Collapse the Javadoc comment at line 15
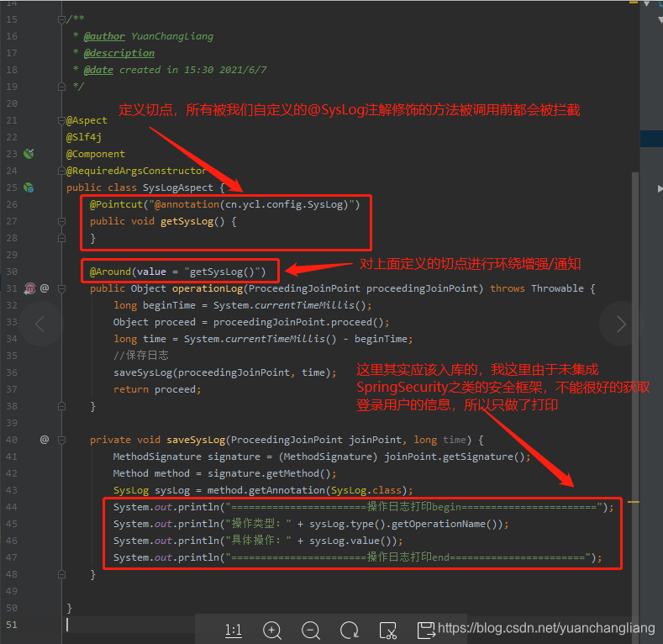The image size is (663, 644). 61,19
